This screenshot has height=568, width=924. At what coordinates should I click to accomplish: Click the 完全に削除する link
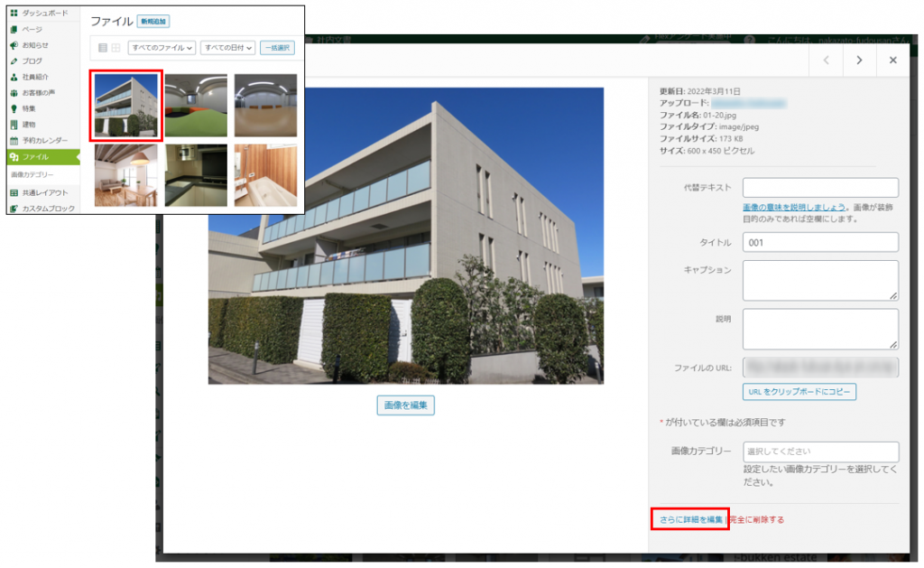757,520
